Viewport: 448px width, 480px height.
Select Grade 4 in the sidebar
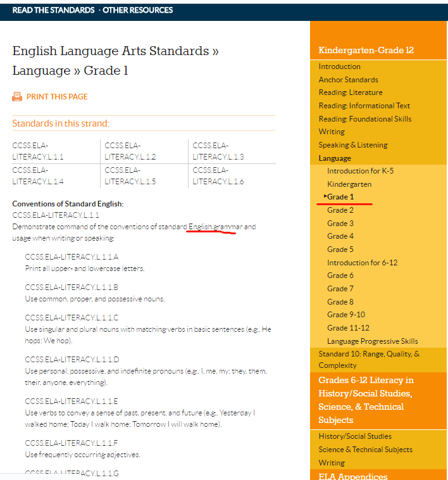pyautogui.click(x=340, y=236)
